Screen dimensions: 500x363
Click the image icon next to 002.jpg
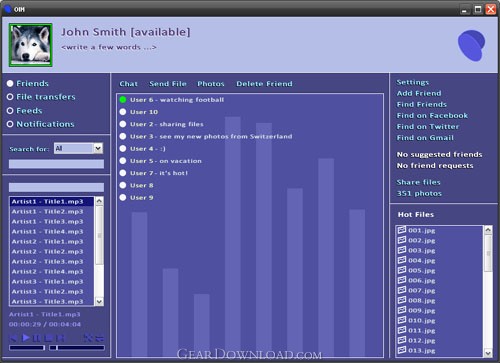tap(402, 240)
